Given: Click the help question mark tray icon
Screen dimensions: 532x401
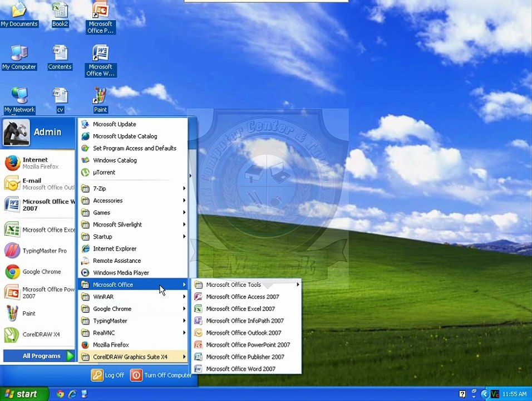Looking at the screenshot, I should coord(462,394).
